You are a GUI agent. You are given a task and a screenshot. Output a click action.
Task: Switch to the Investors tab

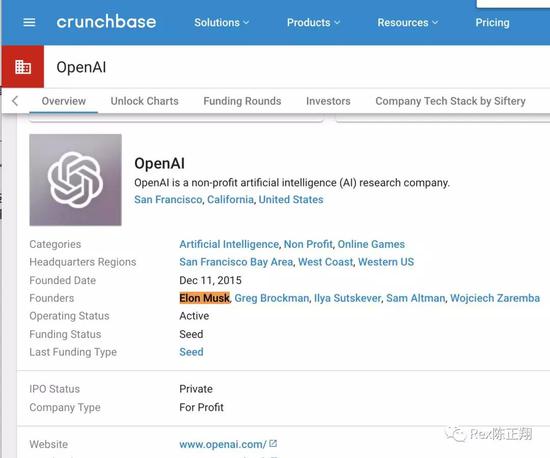click(x=328, y=101)
